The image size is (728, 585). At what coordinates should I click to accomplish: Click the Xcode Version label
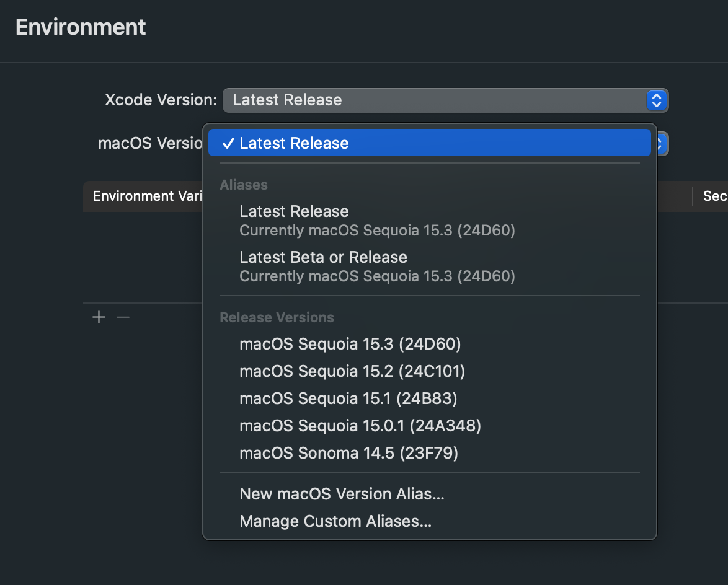tap(161, 100)
